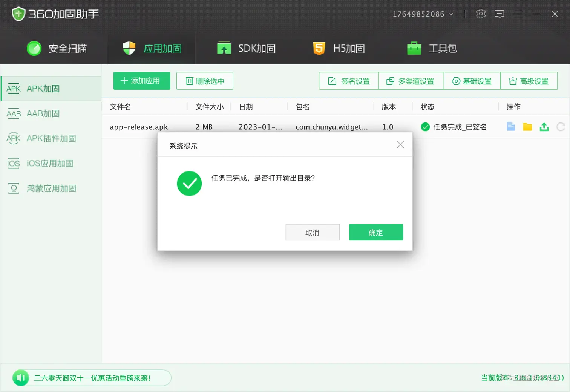570x392 pixels.
Task: Click the com.chunyu.widget package name cell
Action: click(332, 127)
